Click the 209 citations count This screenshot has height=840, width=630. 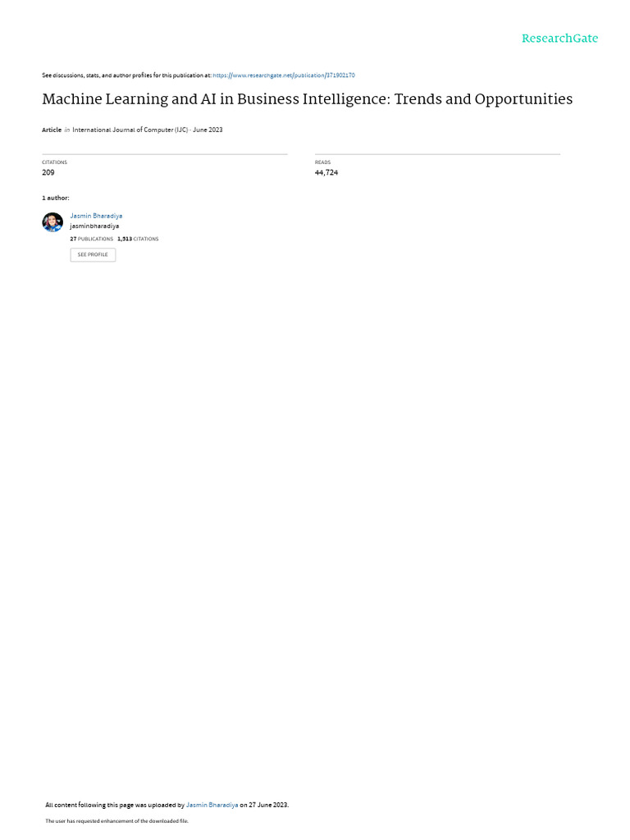[x=48, y=172]
